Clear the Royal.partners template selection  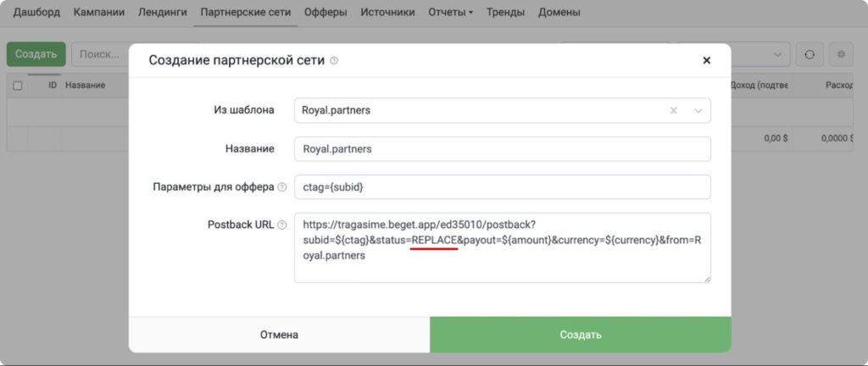coord(674,111)
